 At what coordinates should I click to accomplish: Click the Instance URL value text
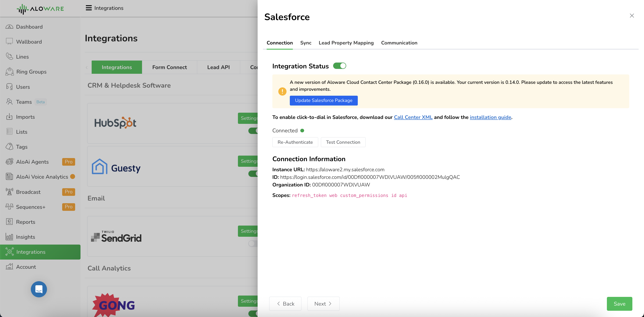tap(345, 169)
